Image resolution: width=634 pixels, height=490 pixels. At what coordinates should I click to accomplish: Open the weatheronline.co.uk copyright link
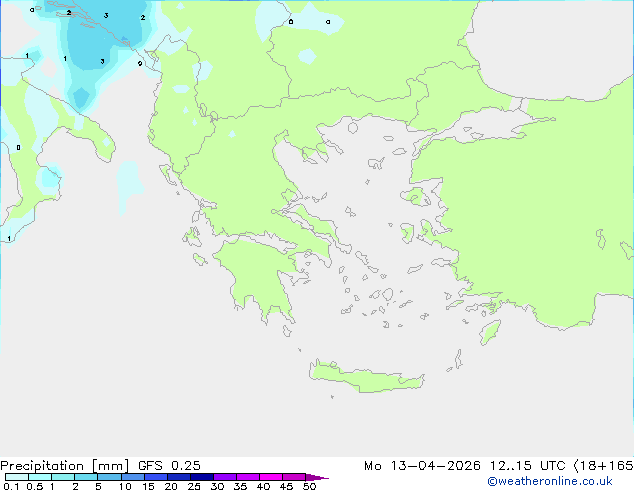pyautogui.click(x=550, y=481)
